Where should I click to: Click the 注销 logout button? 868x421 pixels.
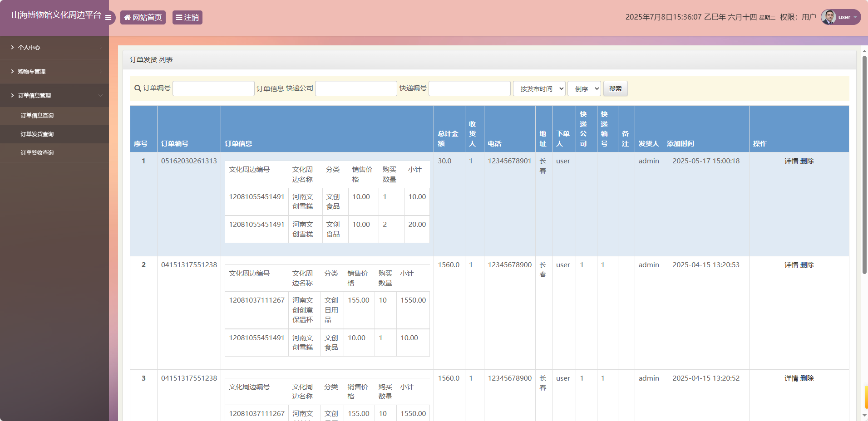pyautogui.click(x=187, y=18)
